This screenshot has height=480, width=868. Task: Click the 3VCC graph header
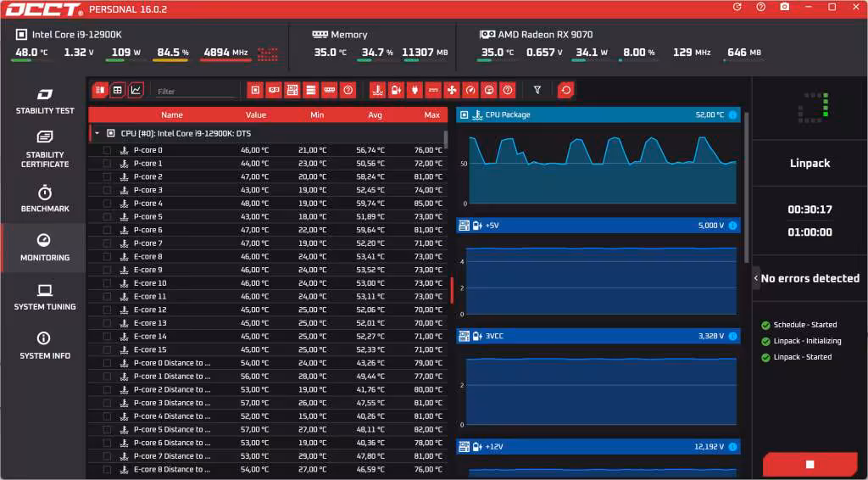598,336
